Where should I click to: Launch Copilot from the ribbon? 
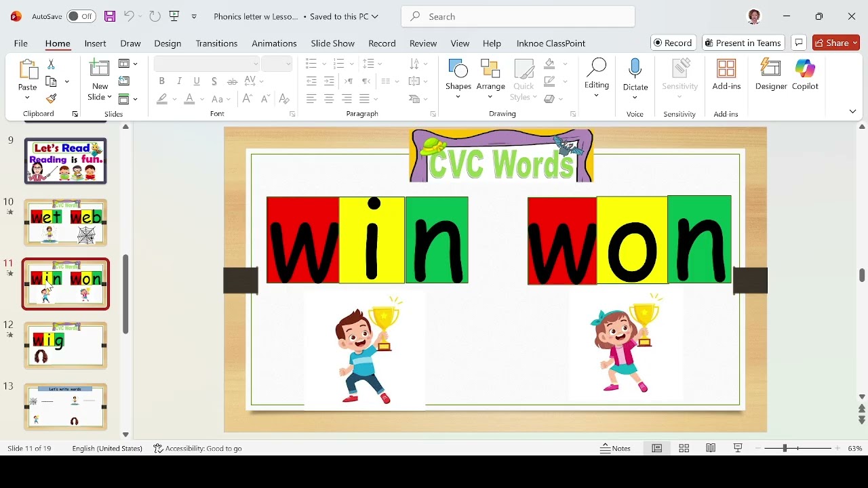coord(805,75)
